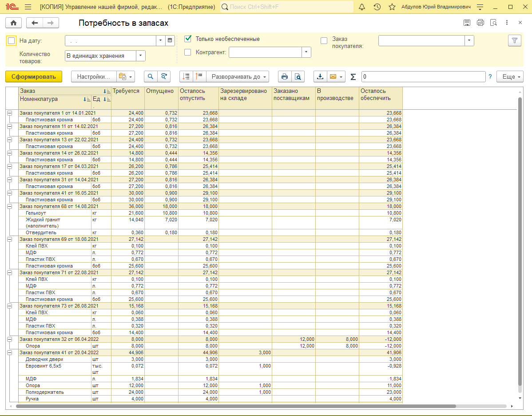Click '-0,928' value in Евровинт row
This screenshot has height=416, width=532.
395,366
